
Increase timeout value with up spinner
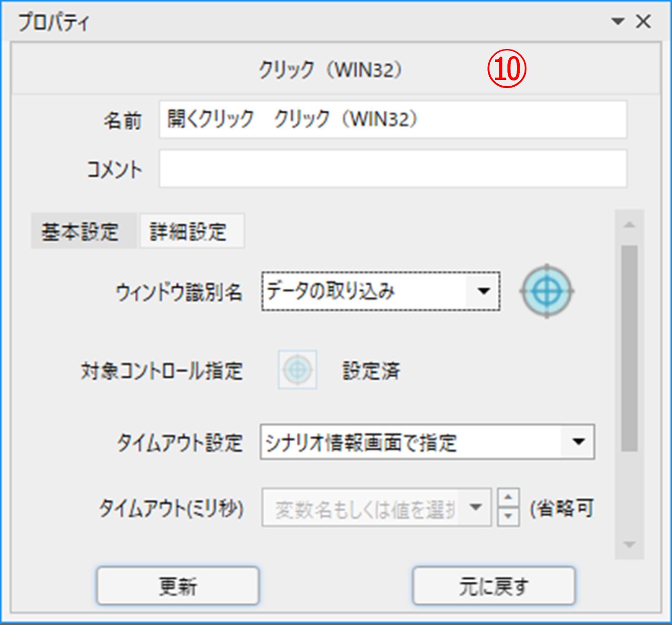coord(508,498)
